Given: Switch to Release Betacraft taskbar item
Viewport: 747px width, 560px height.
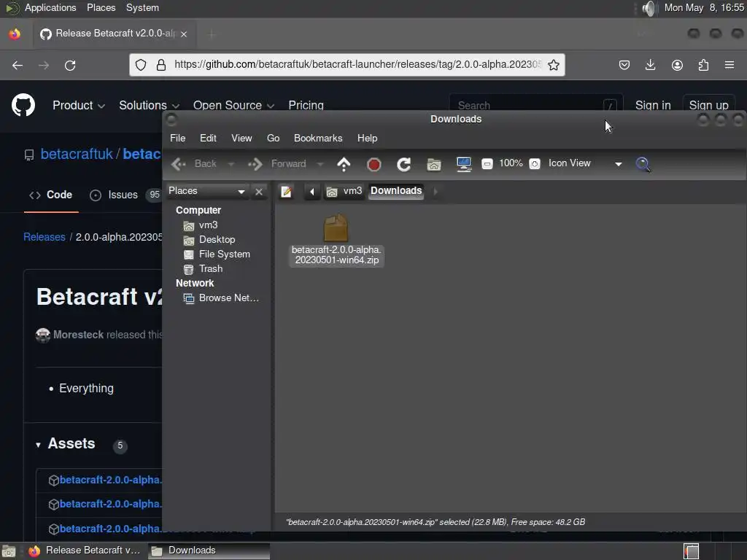Looking at the screenshot, I should pyautogui.click(x=85, y=551).
